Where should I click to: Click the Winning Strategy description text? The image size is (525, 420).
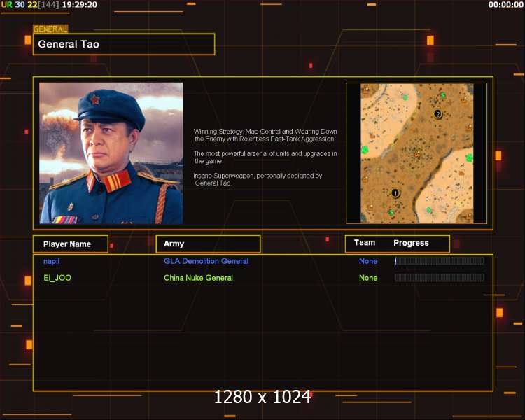(x=265, y=135)
